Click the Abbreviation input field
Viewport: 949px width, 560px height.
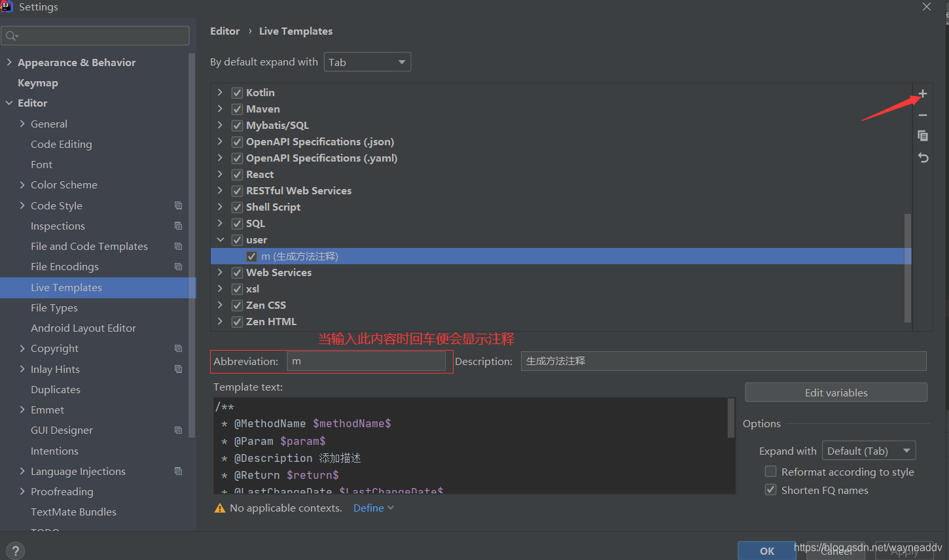tap(367, 361)
